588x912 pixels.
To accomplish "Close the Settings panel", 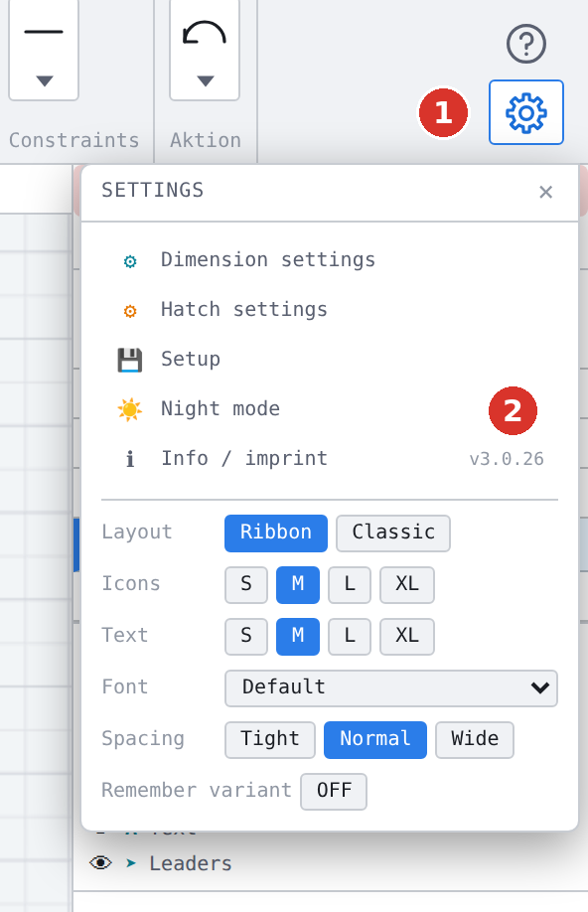I will click(x=545, y=192).
